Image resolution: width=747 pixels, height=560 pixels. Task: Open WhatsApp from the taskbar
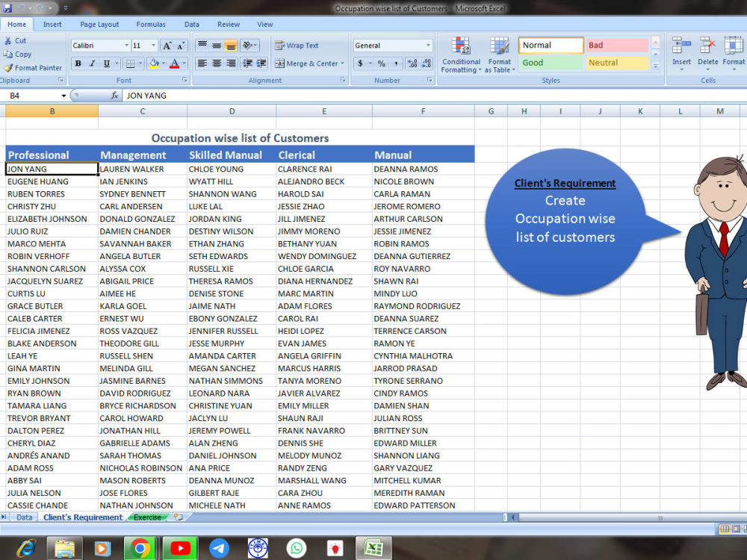(x=297, y=549)
